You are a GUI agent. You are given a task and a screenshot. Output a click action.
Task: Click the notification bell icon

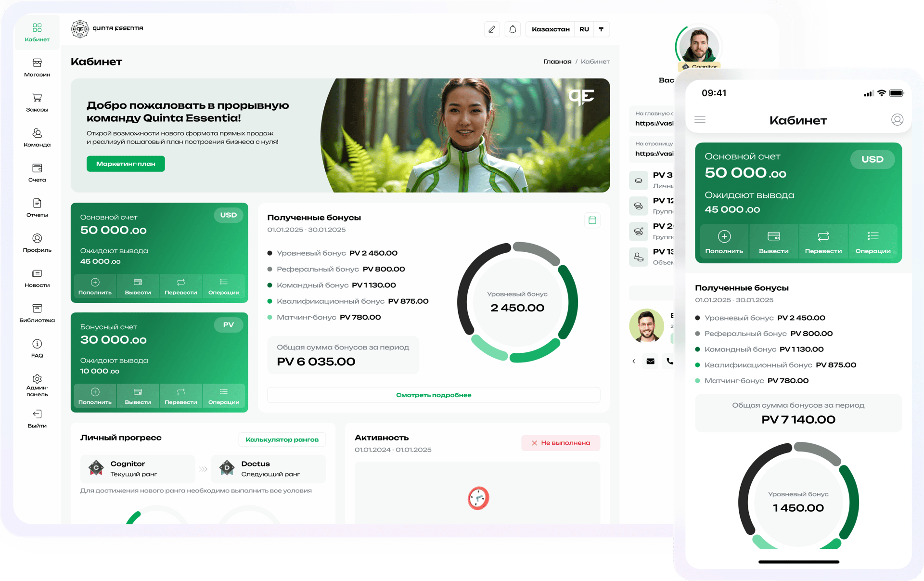[513, 29]
